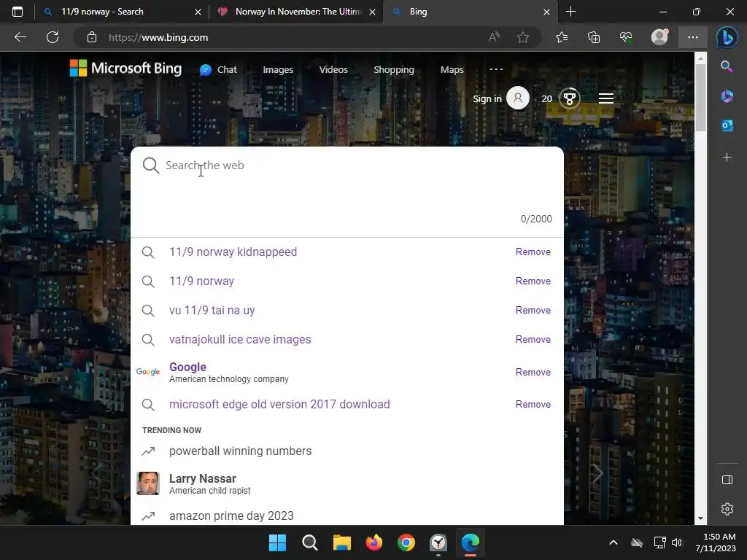The height and width of the screenshot is (560, 747).
Task: Add this page to favorites star
Action: pyautogui.click(x=522, y=37)
